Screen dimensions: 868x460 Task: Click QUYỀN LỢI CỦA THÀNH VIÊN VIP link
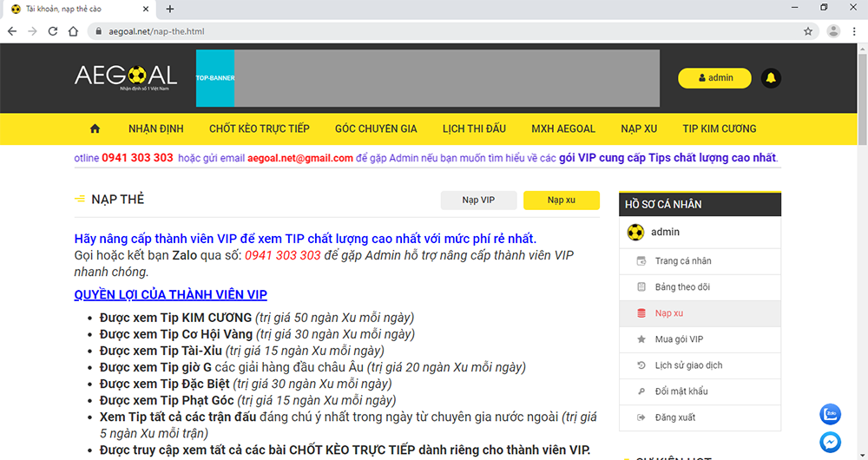click(170, 294)
